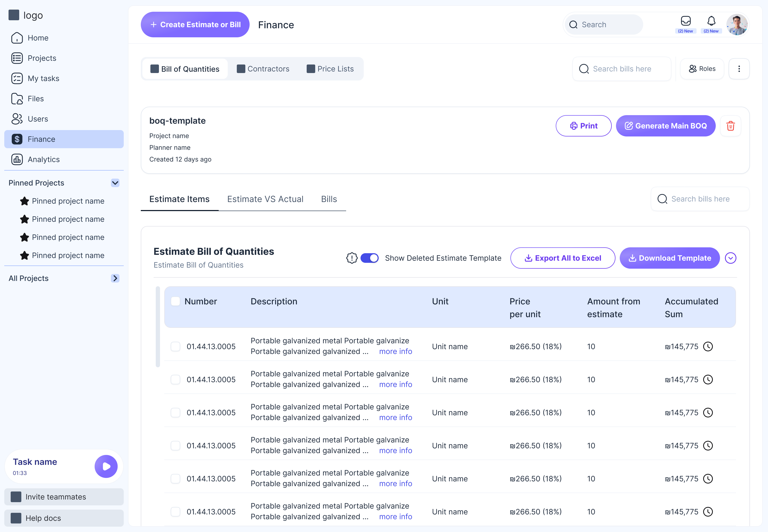Toggle Show Deleted Estimate Template switch

pyautogui.click(x=369, y=258)
